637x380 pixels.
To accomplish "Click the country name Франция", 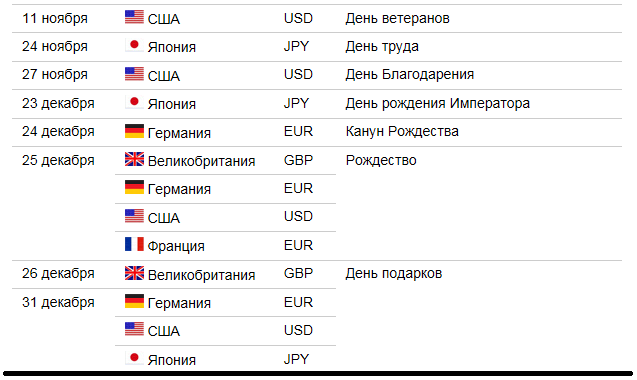I will click(176, 246).
